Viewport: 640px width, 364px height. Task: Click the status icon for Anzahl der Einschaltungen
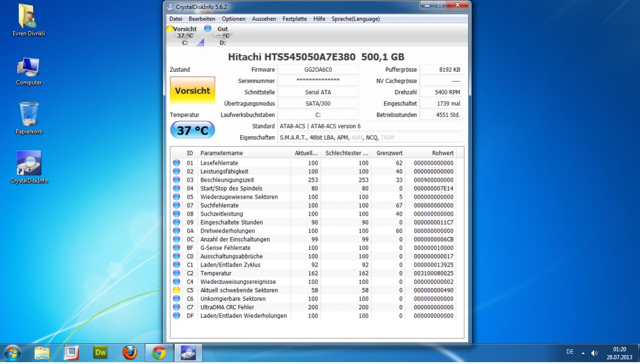(x=177, y=239)
